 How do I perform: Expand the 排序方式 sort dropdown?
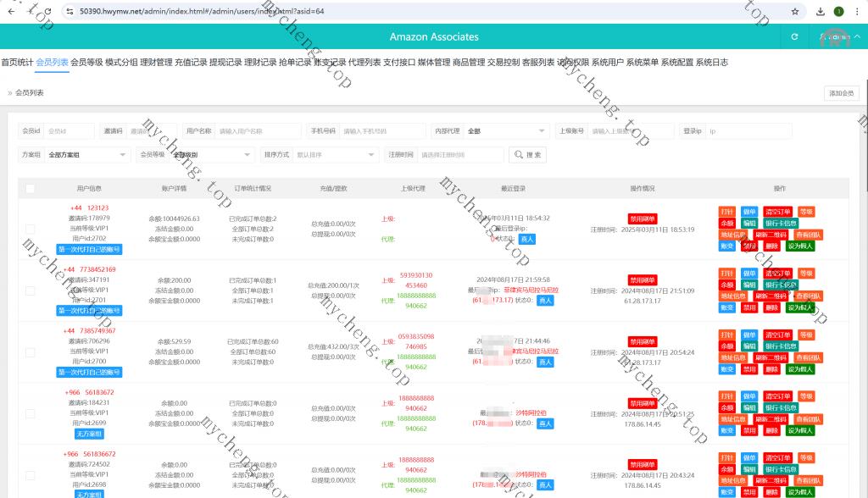click(x=336, y=155)
